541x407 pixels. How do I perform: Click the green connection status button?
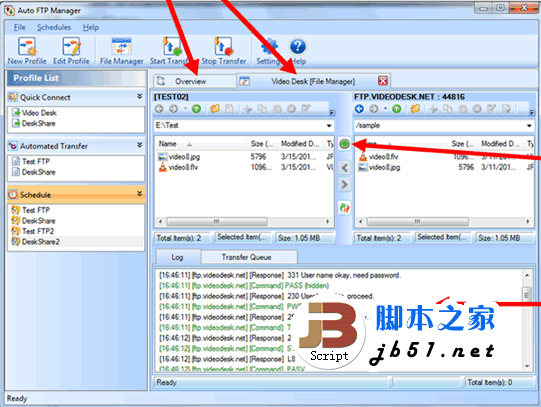click(344, 143)
